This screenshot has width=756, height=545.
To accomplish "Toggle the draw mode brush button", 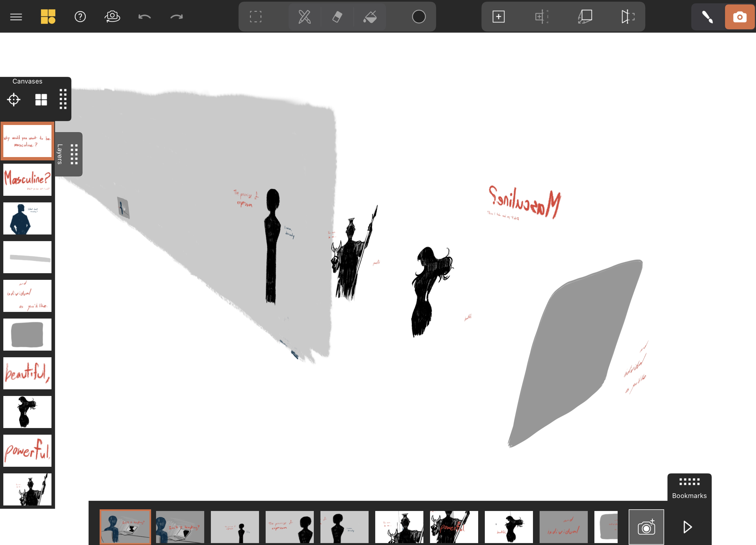I will click(x=707, y=17).
